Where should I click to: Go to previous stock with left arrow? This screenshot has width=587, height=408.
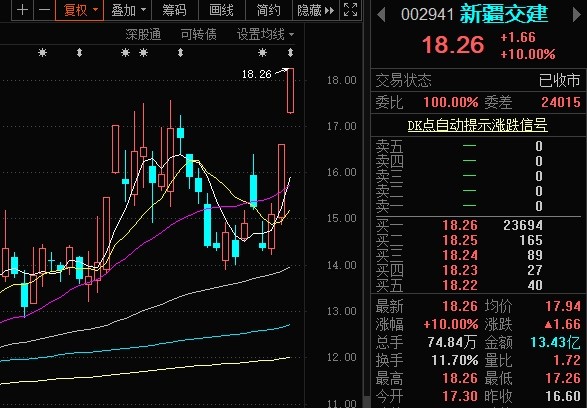coord(381,15)
